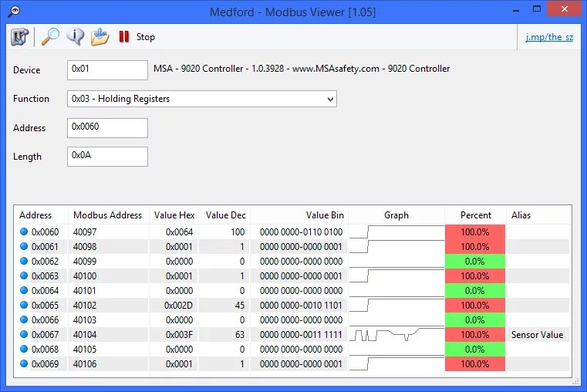587x392 pixels.
Task: Click green 0.0% bar for row 0x0062
Action: click(475, 262)
